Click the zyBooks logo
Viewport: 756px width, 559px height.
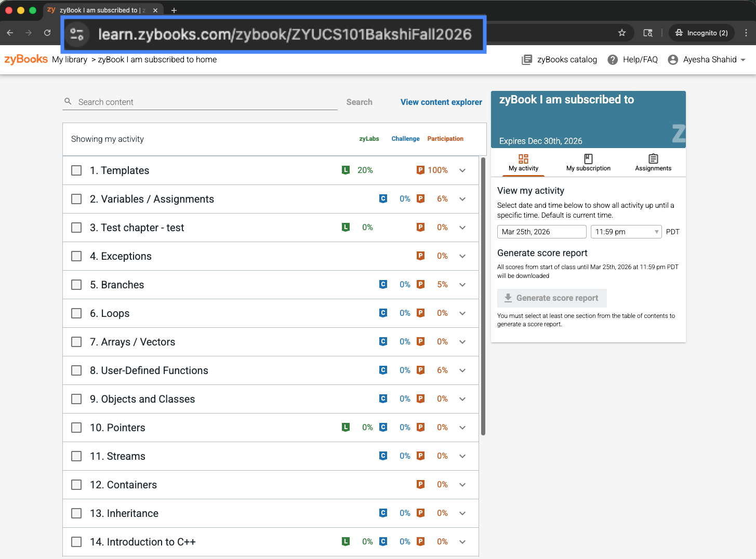click(x=26, y=59)
